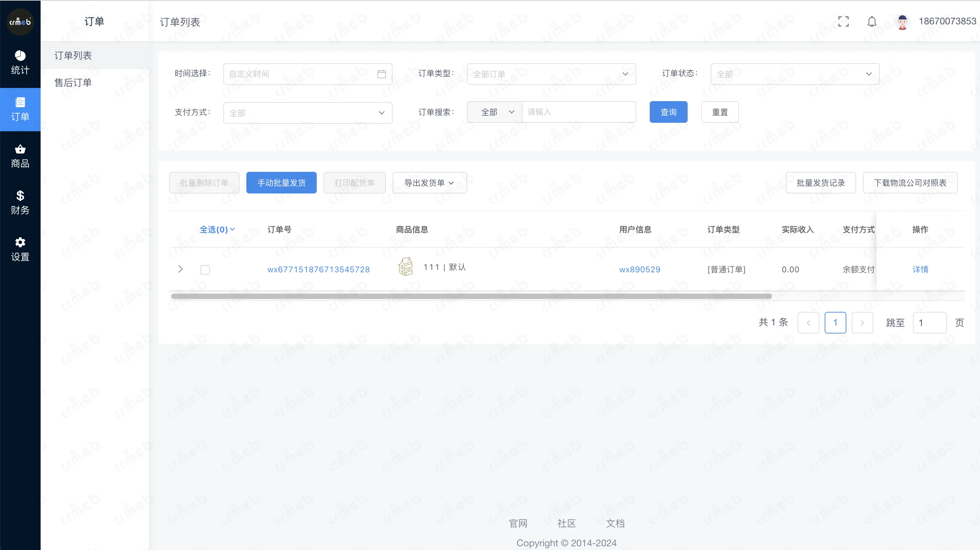Open the 官网 footer link
The image size is (980, 550).
518,524
